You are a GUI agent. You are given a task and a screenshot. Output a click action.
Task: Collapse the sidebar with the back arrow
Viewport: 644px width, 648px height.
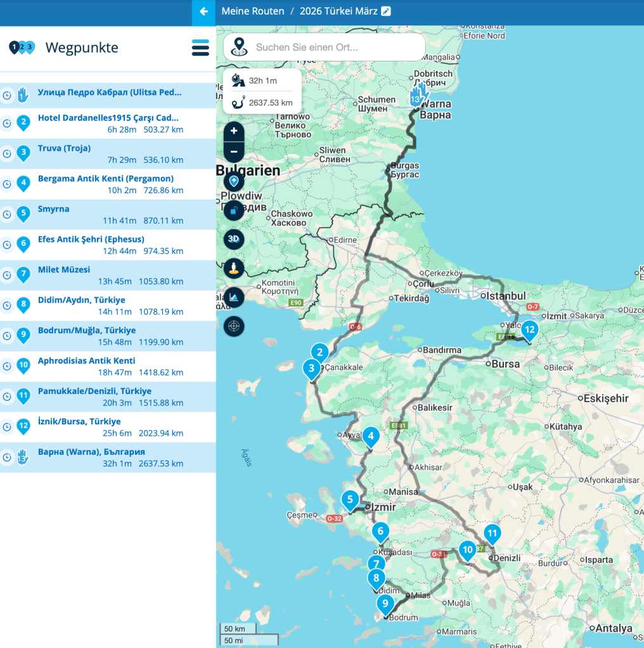tap(203, 11)
